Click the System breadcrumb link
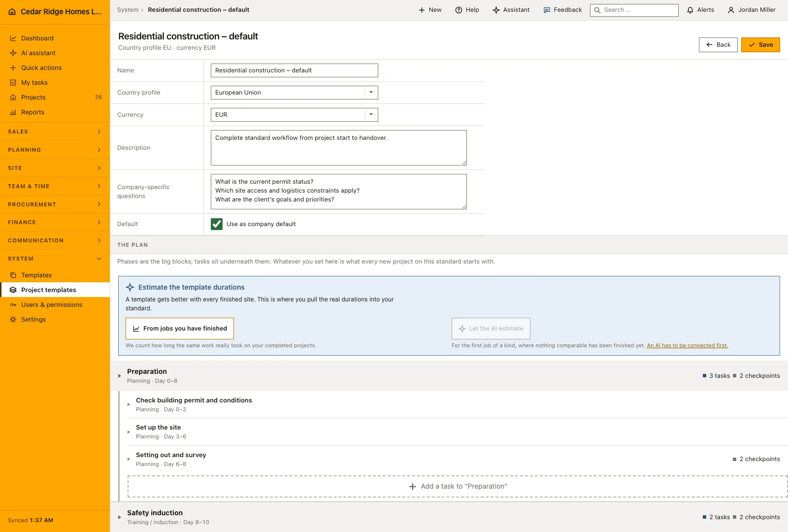 [x=128, y=10]
